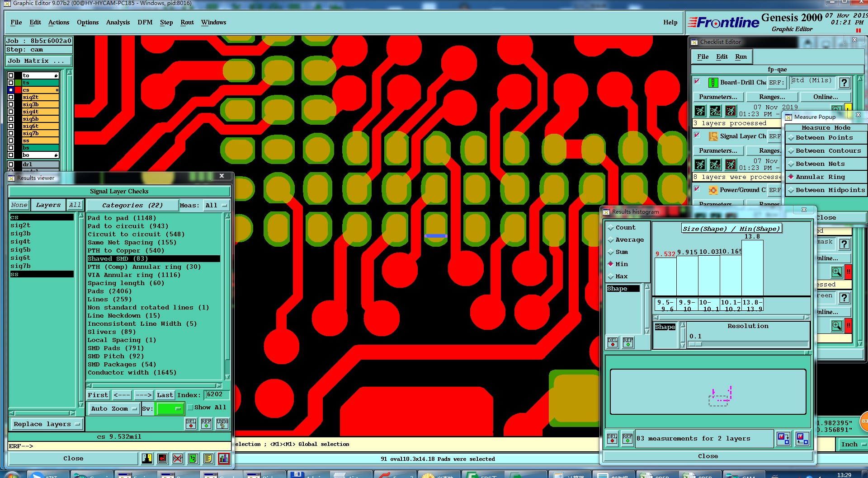Click the black and yellow faces icon

[147, 459]
